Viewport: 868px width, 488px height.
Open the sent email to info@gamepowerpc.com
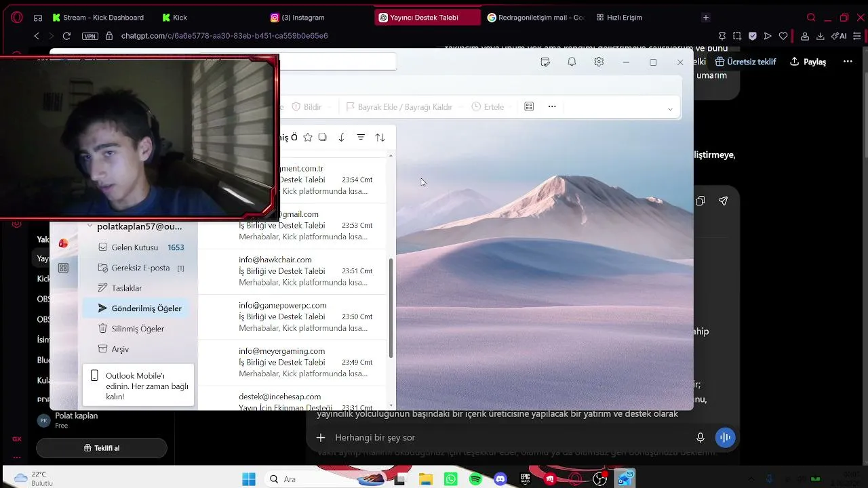tap(293, 317)
